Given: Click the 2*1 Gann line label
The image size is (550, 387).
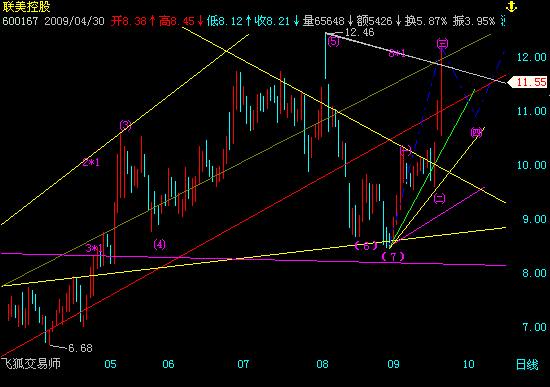Looking at the screenshot, I should tap(91, 162).
